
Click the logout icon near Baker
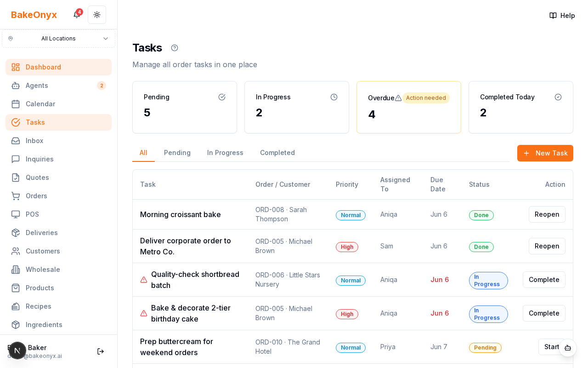pos(100,351)
